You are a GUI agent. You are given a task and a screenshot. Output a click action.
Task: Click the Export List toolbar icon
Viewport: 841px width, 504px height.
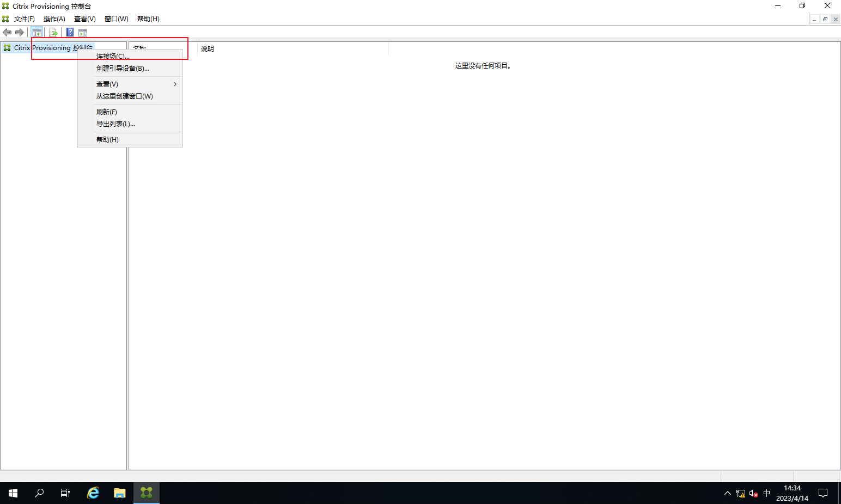(x=53, y=33)
